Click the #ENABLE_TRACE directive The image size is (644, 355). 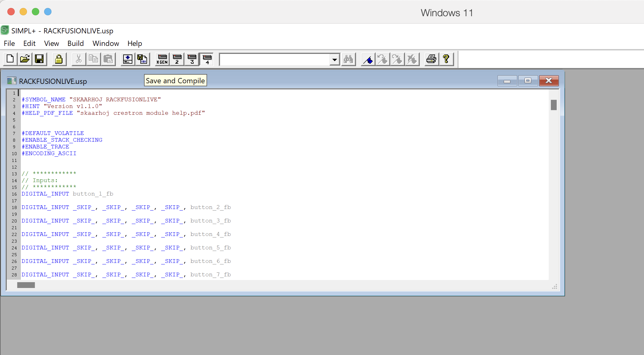pyautogui.click(x=45, y=147)
